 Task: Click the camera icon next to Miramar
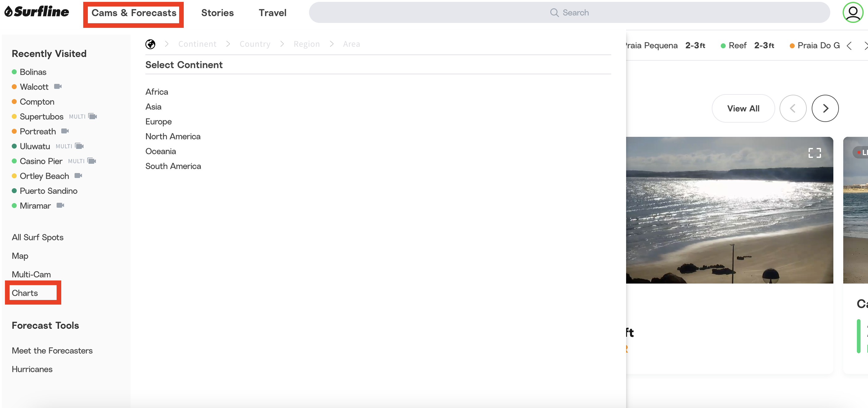click(x=60, y=205)
